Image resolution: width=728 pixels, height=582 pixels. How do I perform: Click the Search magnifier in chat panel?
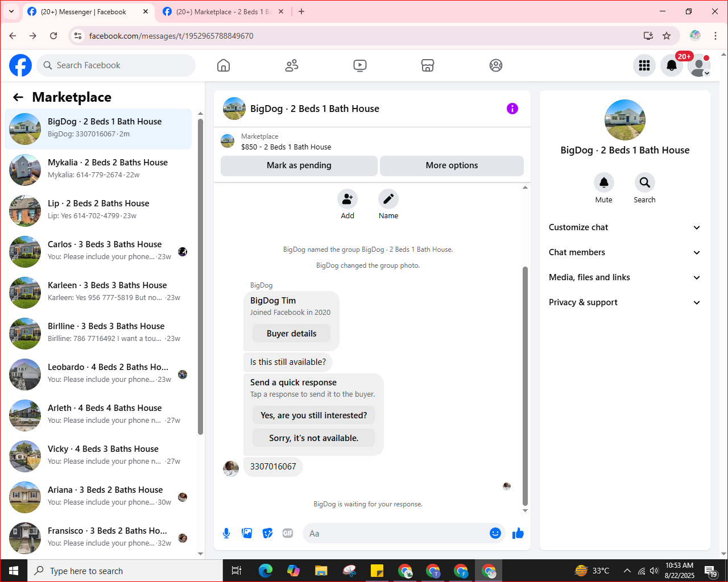[645, 182]
